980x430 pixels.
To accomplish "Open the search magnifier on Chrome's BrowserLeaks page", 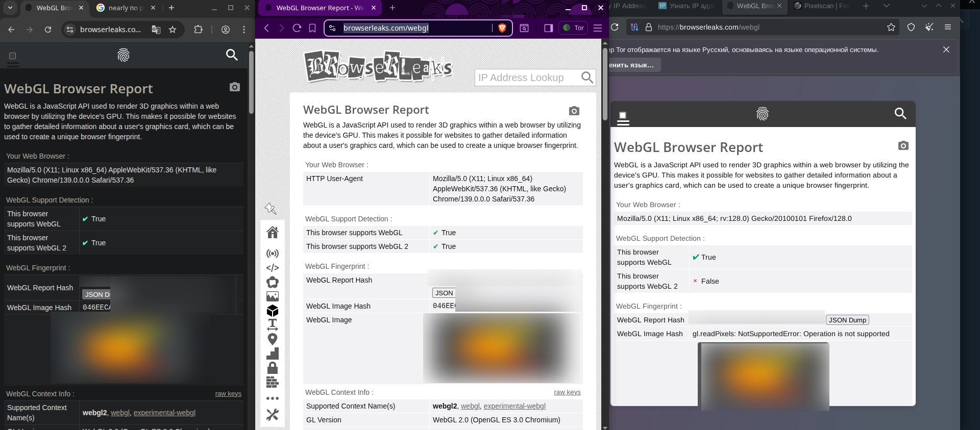I will 232,55.
